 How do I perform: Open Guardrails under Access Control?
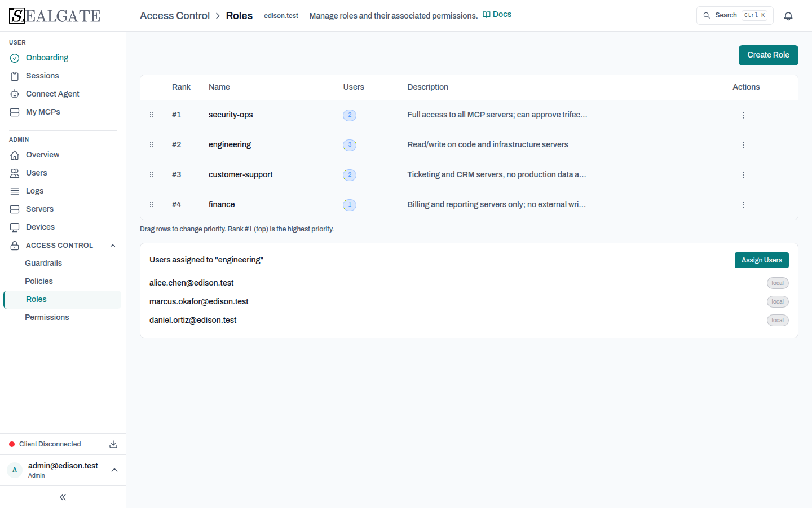pyautogui.click(x=43, y=263)
